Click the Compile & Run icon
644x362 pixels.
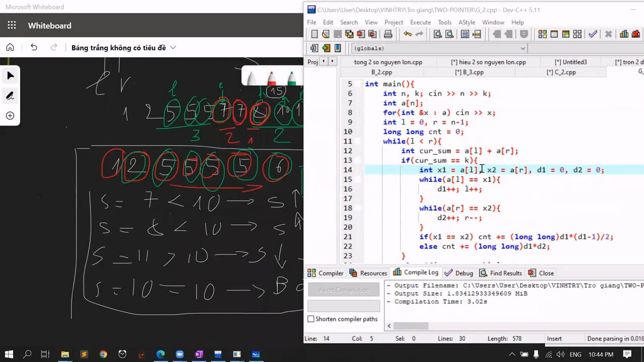[566, 34]
